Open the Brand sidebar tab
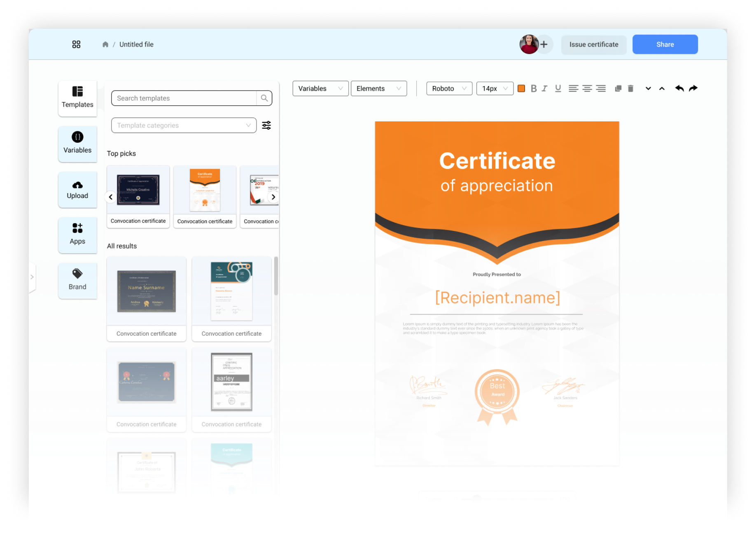 pos(77,280)
